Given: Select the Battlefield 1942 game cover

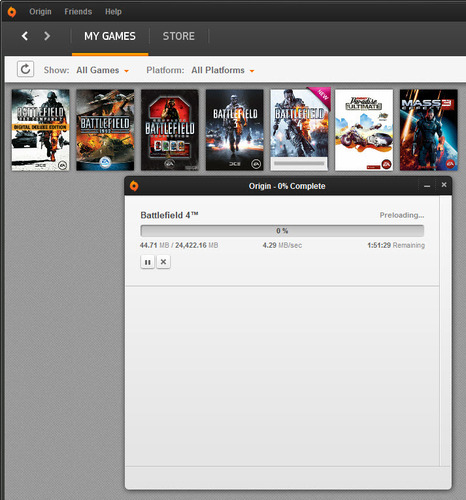Looking at the screenshot, I should [105, 130].
